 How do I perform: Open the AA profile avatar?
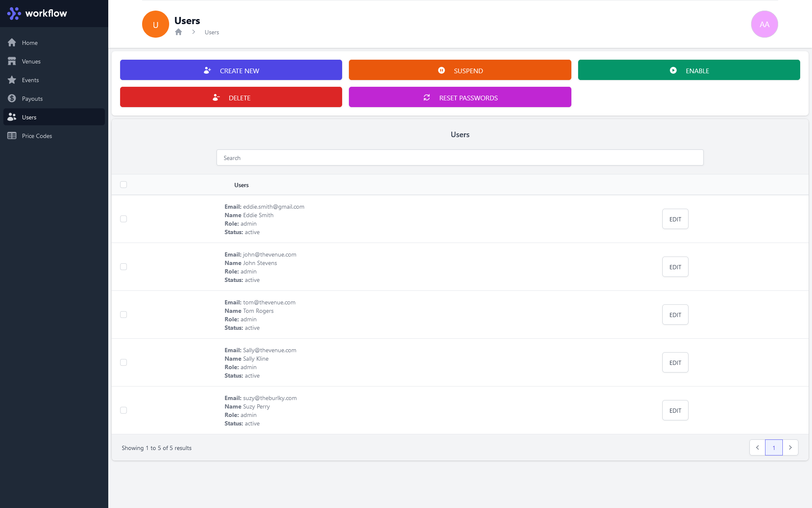coord(764,24)
